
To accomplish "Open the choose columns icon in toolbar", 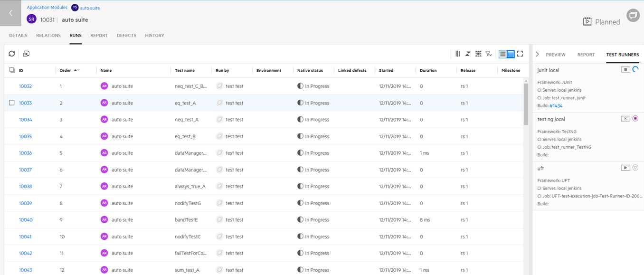I will (457, 54).
